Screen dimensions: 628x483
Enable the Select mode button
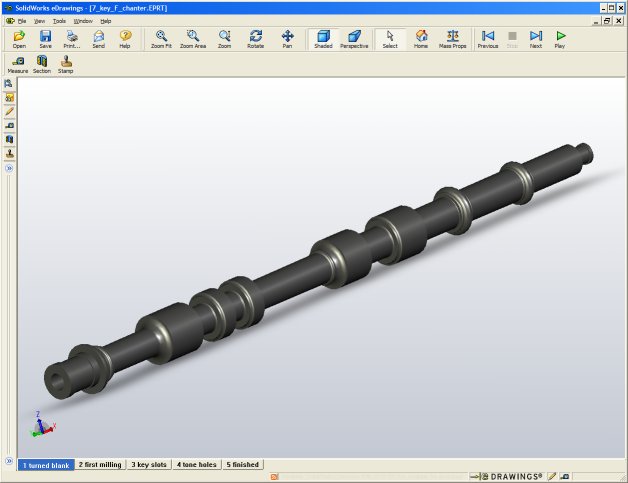(x=390, y=38)
